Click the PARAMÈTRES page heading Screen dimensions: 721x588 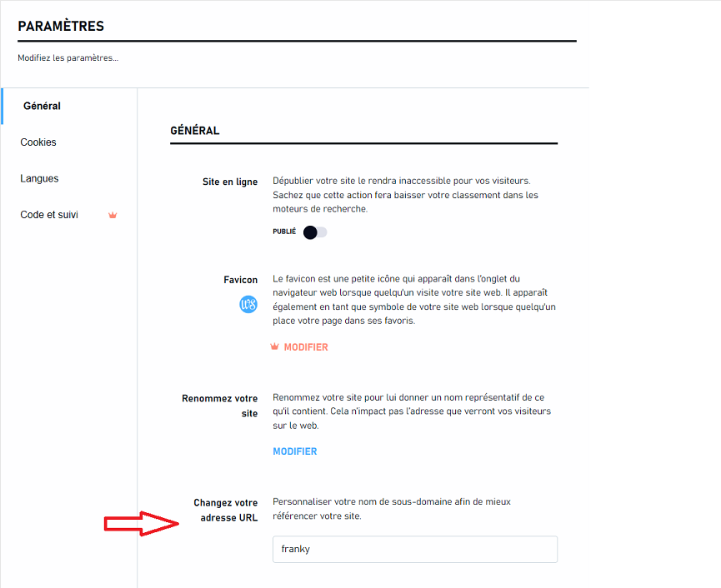point(61,26)
